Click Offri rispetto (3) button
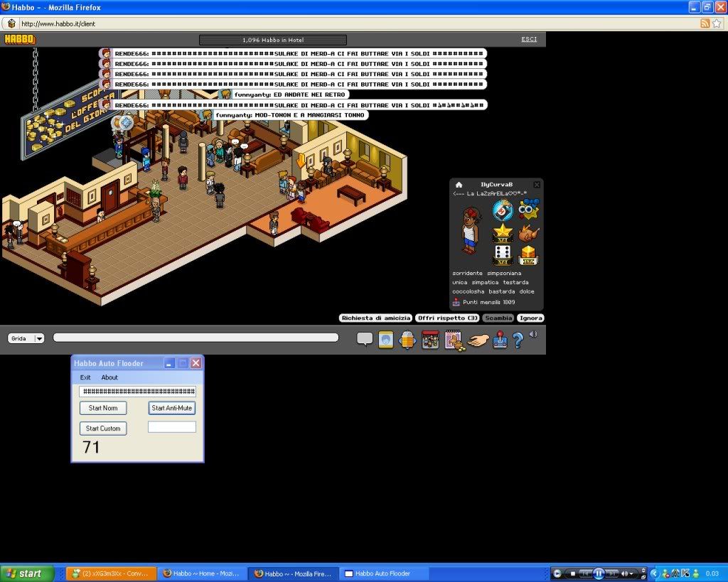Image resolution: width=728 pixels, height=582 pixels. click(x=448, y=318)
